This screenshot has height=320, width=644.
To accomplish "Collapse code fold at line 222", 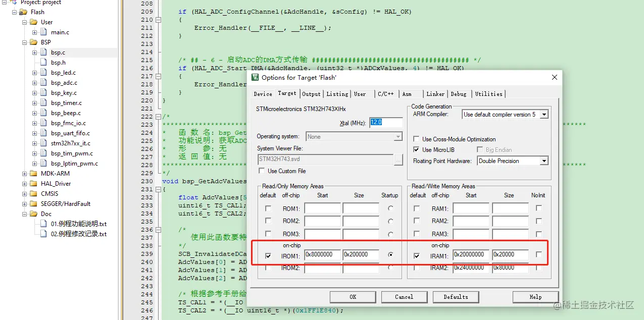I will pos(159,117).
